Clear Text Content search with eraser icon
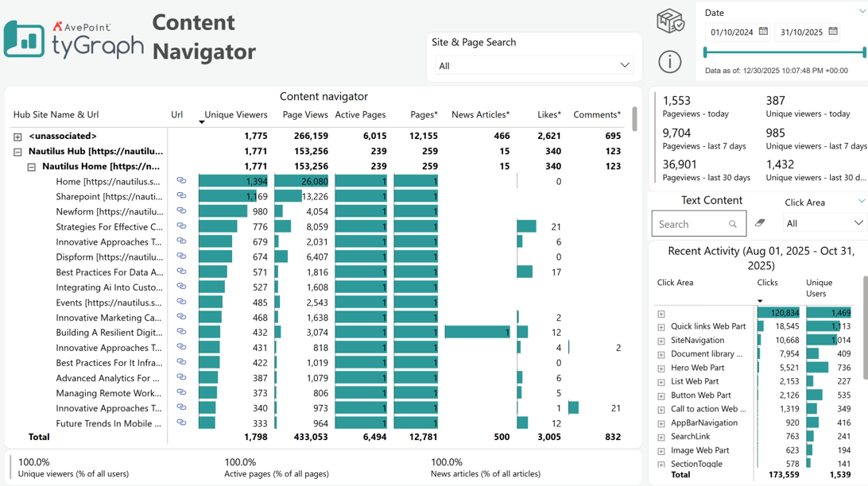Viewport: 868px width, 486px height. (760, 222)
